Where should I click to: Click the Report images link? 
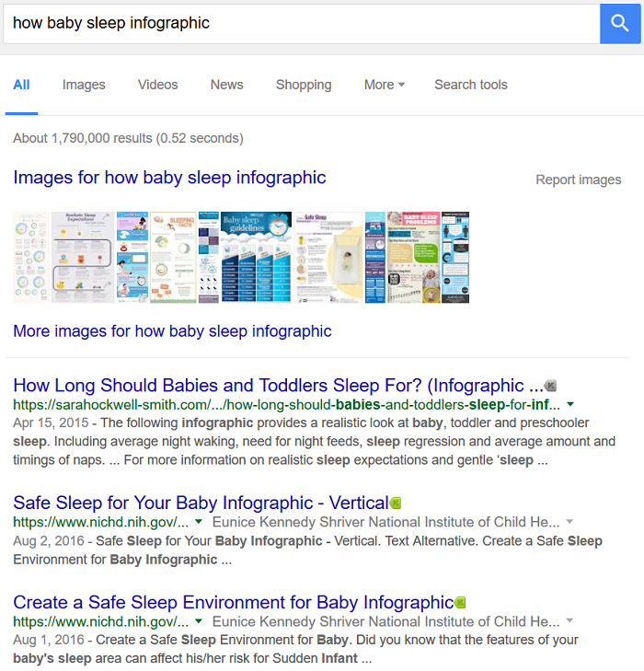(578, 179)
